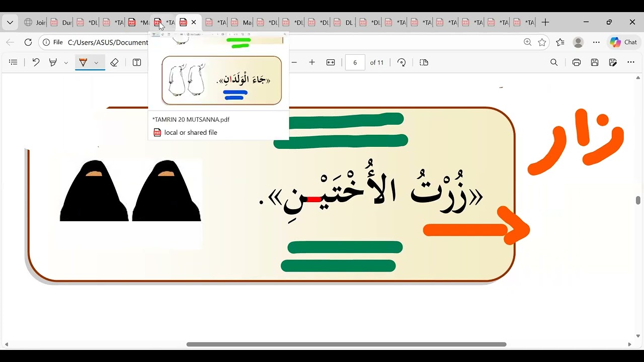
Task: Click the Save as icon
Action: (613, 62)
